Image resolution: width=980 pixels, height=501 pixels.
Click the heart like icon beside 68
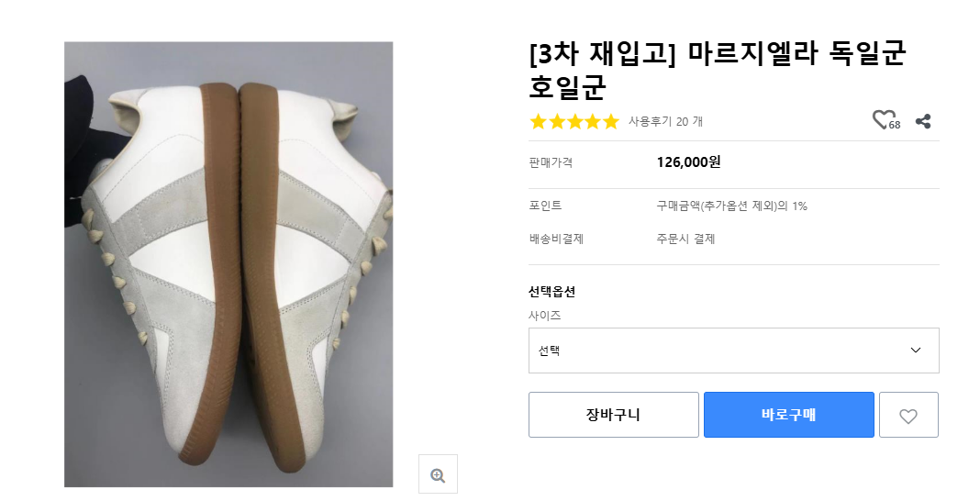pyautogui.click(x=882, y=119)
